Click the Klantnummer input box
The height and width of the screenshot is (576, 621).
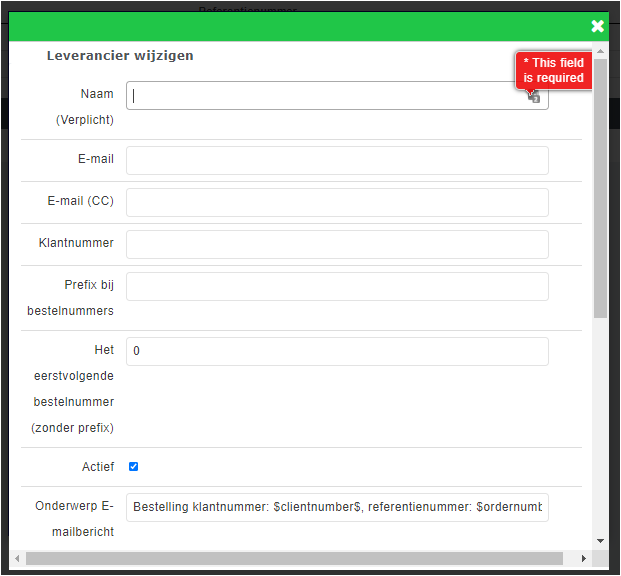[x=337, y=244]
